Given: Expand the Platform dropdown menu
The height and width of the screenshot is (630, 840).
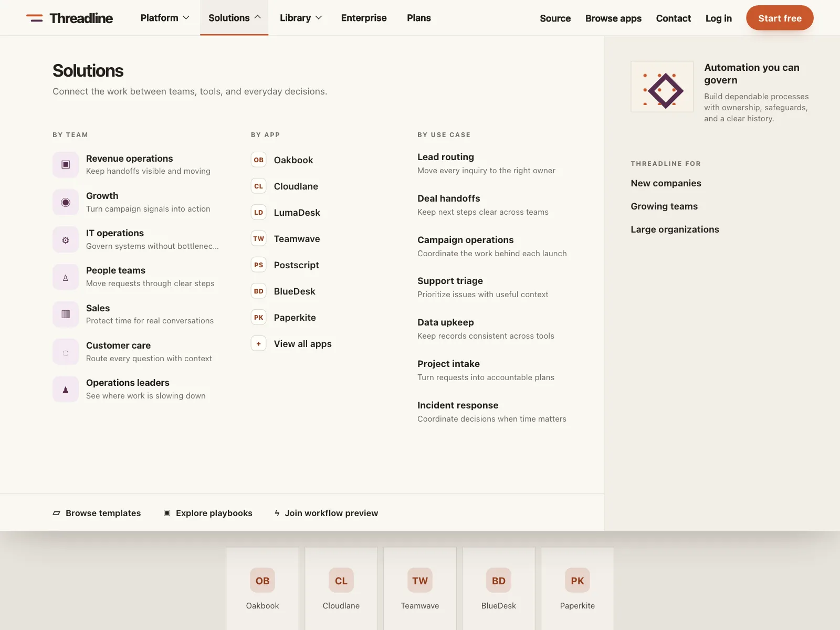Looking at the screenshot, I should tap(165, 18).
